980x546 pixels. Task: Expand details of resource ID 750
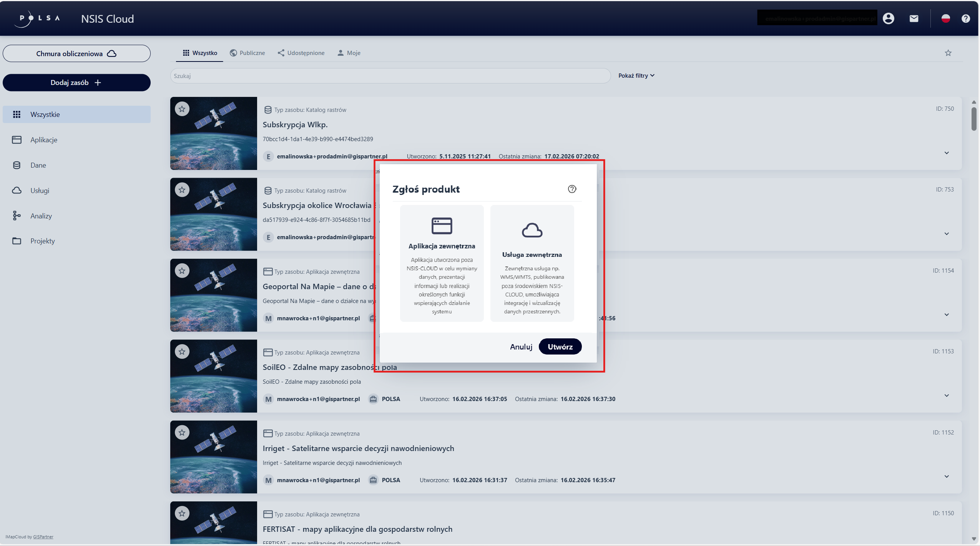(947, 153)
